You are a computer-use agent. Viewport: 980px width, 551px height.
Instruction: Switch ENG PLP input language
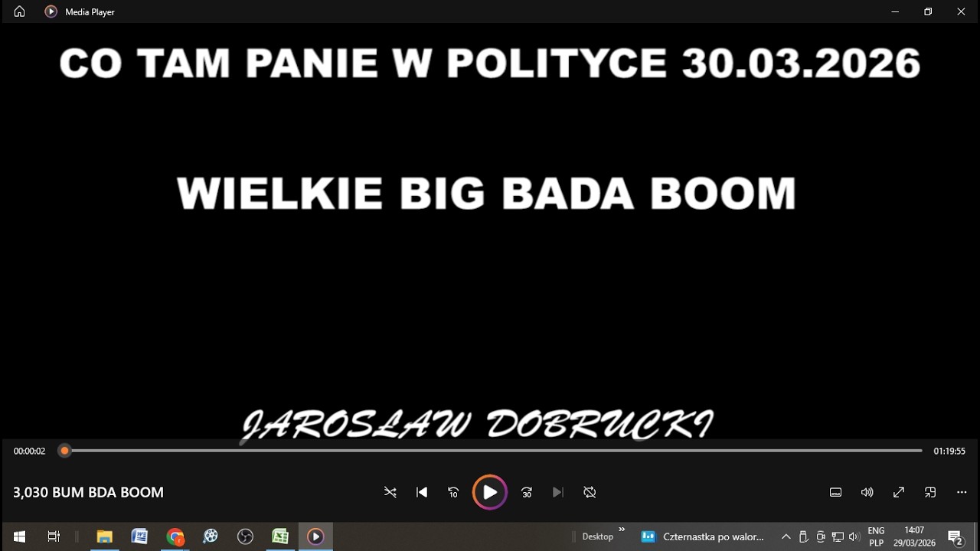(x=876, y=536)
